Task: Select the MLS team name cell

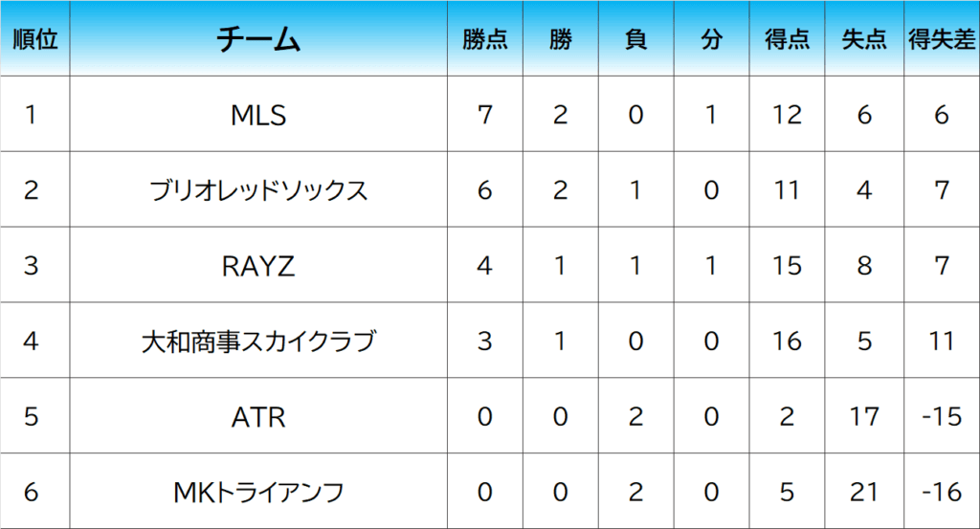Action: click(258, 115)
